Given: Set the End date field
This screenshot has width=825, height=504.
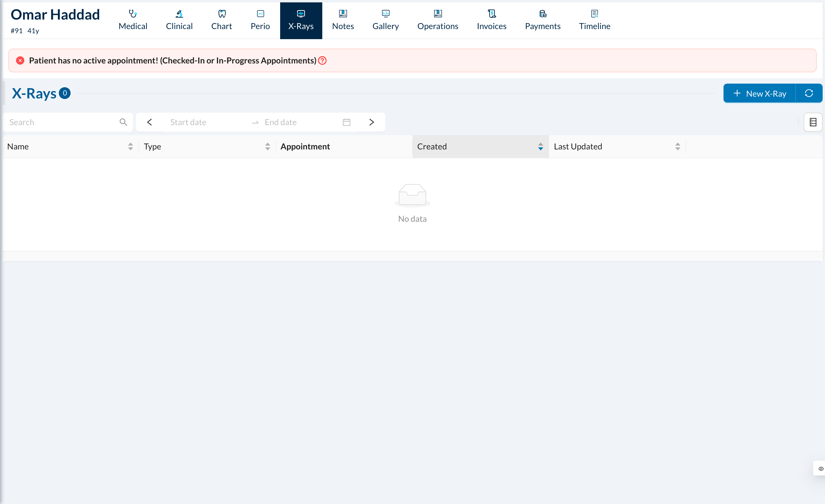Looking at the screenshot, I should coord(300,122).
